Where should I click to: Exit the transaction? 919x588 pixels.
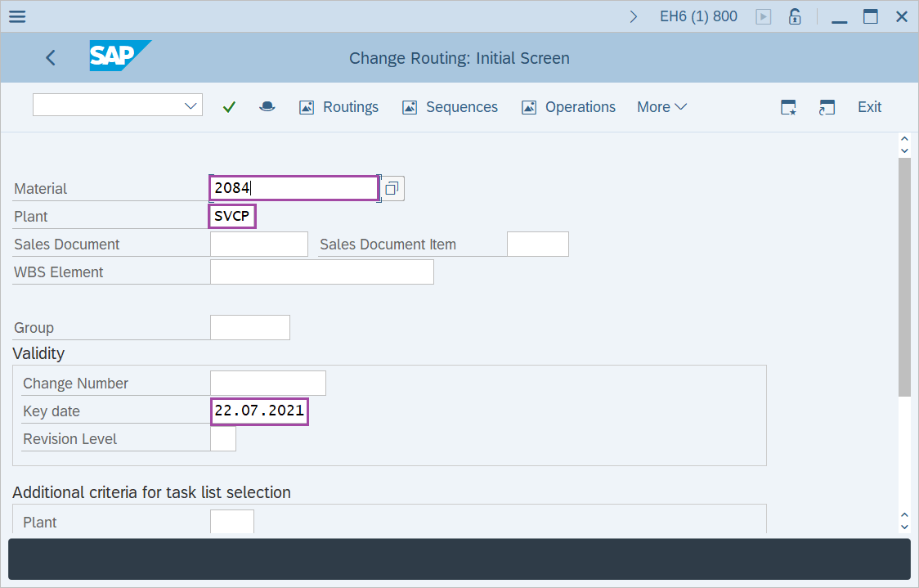click(x=869, y=106)
